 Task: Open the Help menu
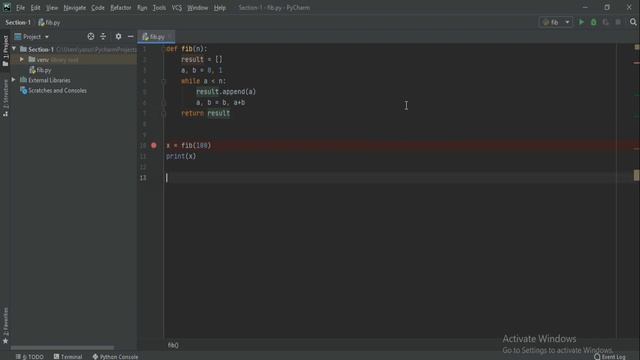[220, 8]
